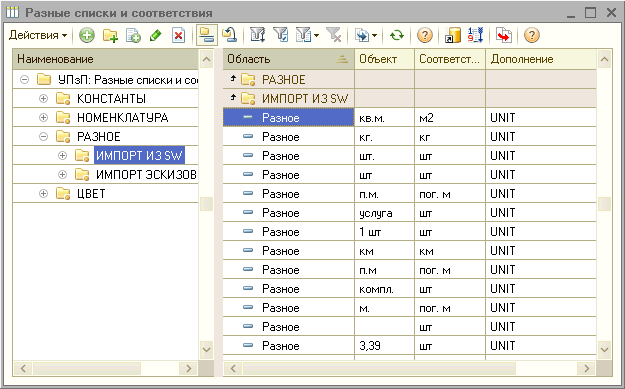
Task: Click the Move item to another group icon
Action: (x=230, y=35)
